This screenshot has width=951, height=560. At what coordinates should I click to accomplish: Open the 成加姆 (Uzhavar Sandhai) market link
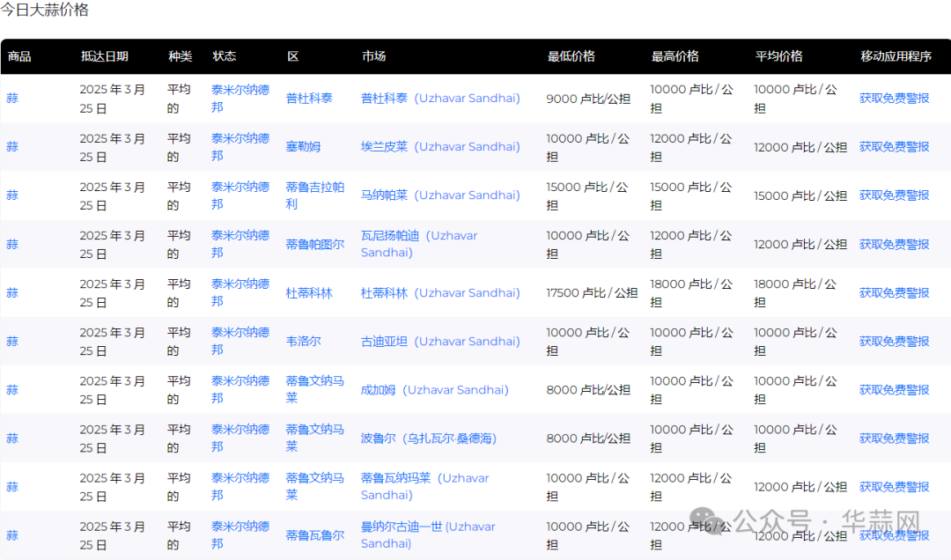tap(434, 390)
